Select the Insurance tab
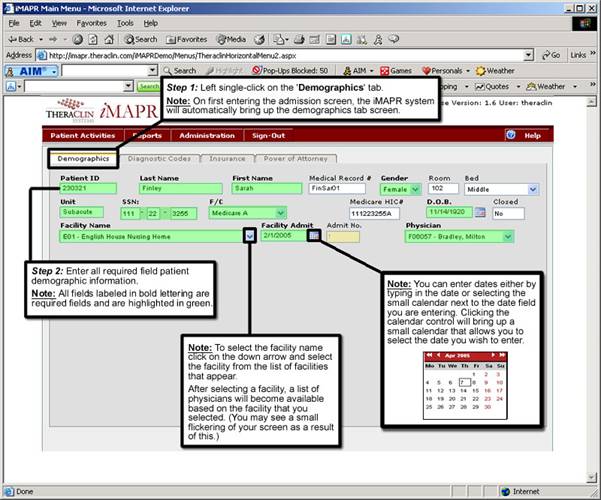The width and height of the screenshot is (601, 500). [x=227, y=158]
